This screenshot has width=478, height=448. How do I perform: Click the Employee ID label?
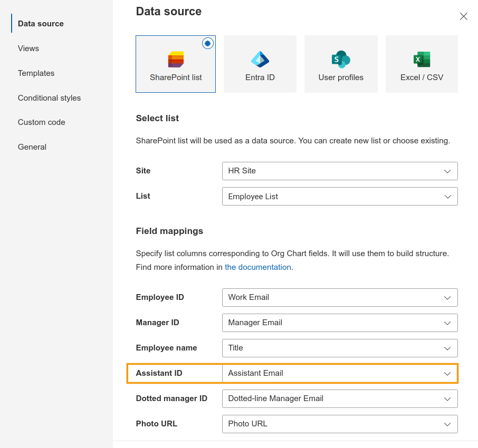[x=160, y=297]
